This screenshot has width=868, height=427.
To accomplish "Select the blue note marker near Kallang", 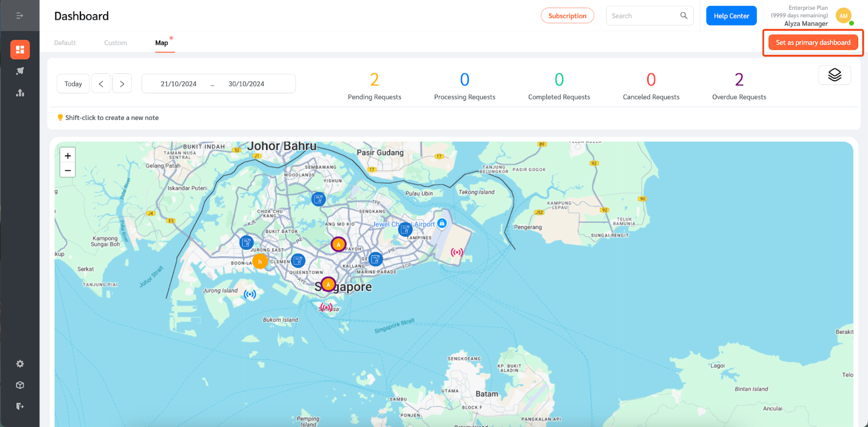I will click(x=375, y=259).
